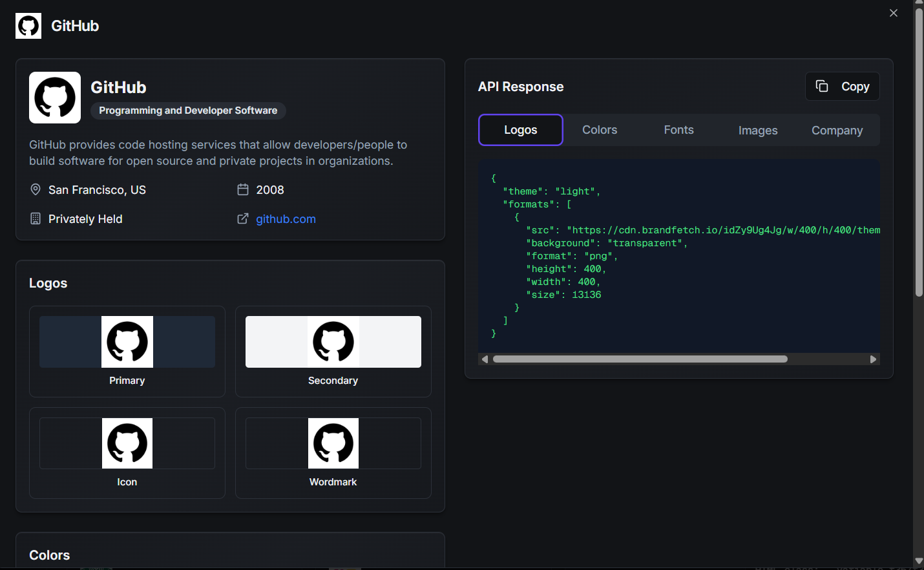Click the location pin icon beside San Francisco
Viewport: 924px width, 570px height.
[36, 189]
